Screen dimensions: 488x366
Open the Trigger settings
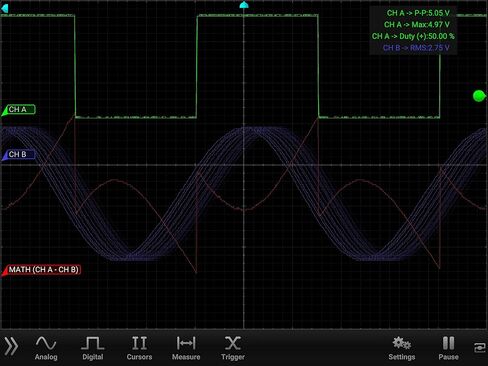tap(233, 348)
